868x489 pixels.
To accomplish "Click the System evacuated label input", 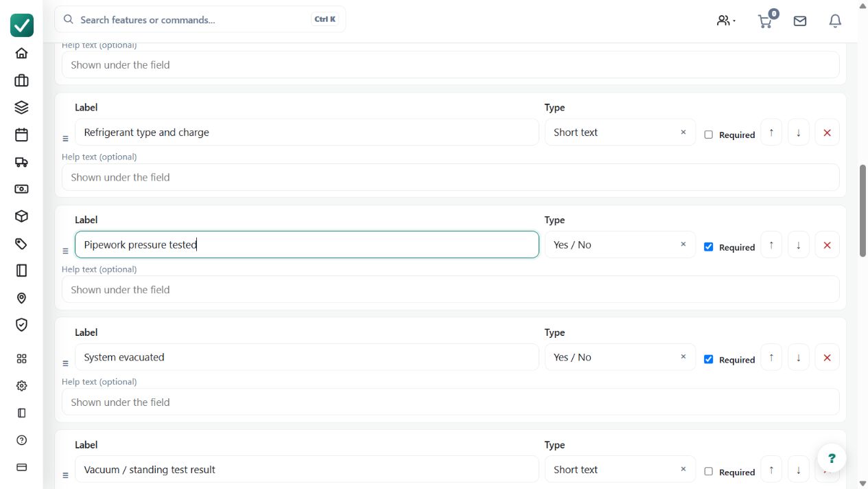I will click(x=307, y=358).
